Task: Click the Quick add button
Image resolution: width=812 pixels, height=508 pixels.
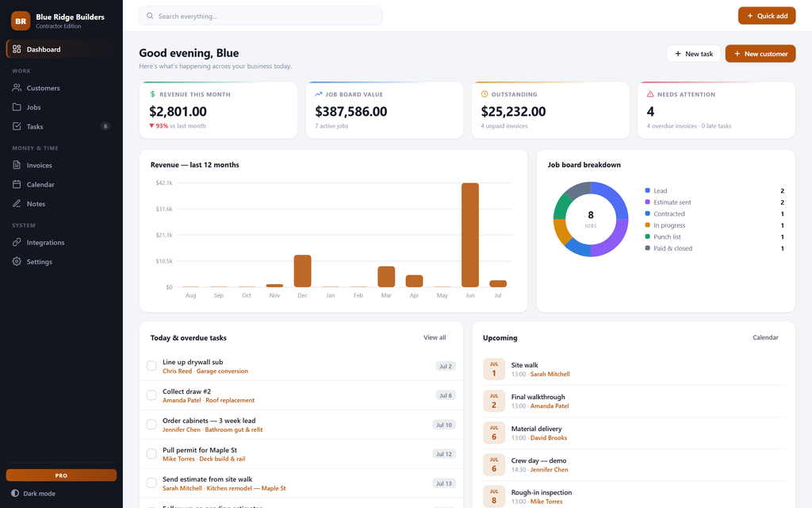Action: [x=767, y=16]
